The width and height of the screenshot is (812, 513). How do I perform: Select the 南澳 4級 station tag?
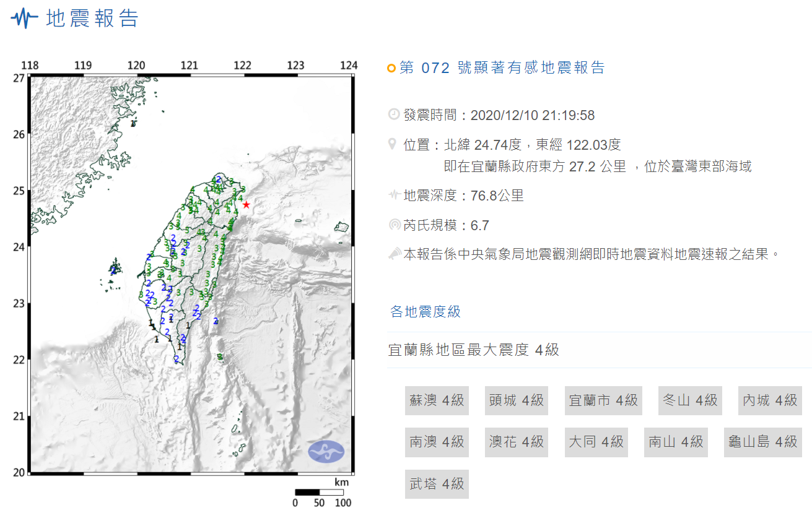click(x=437, y=442)
